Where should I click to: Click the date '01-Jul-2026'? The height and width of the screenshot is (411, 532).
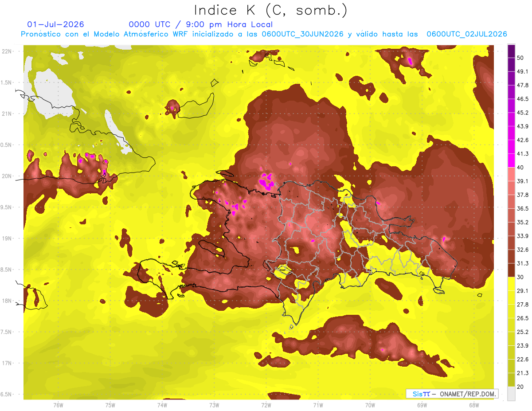[55, 24]
